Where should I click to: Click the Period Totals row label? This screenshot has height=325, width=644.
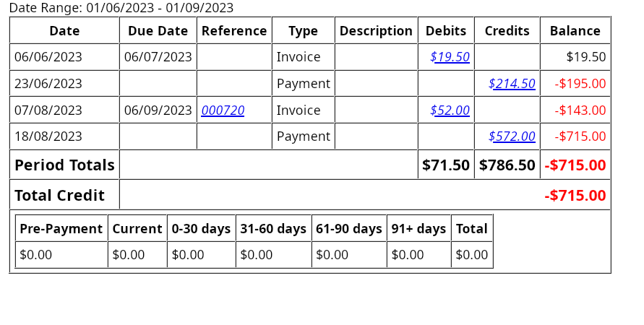coord(64,165)
